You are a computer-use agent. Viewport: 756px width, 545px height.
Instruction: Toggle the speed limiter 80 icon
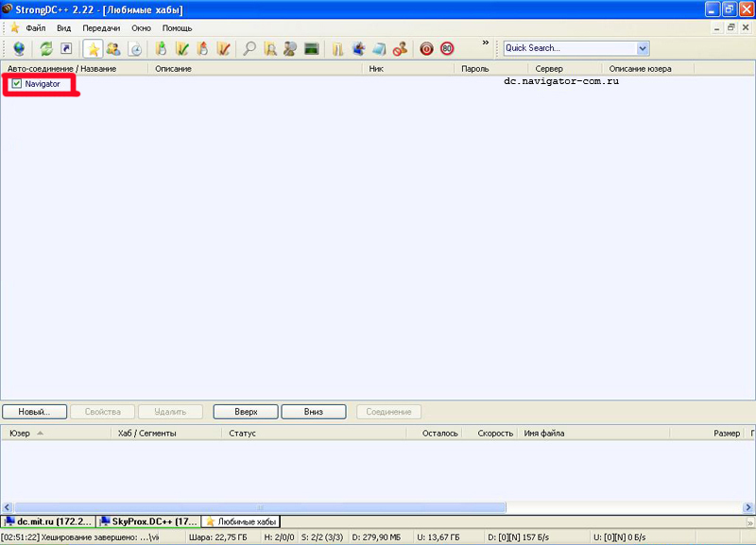tap(447, 48)
